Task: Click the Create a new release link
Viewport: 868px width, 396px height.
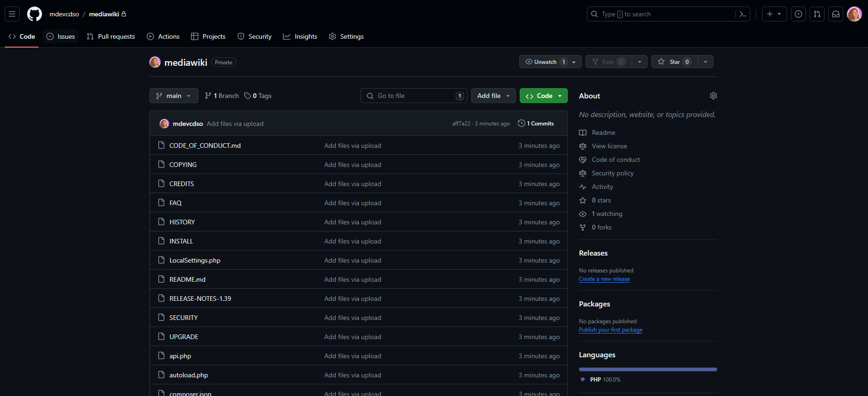Action: click(604, 279)
